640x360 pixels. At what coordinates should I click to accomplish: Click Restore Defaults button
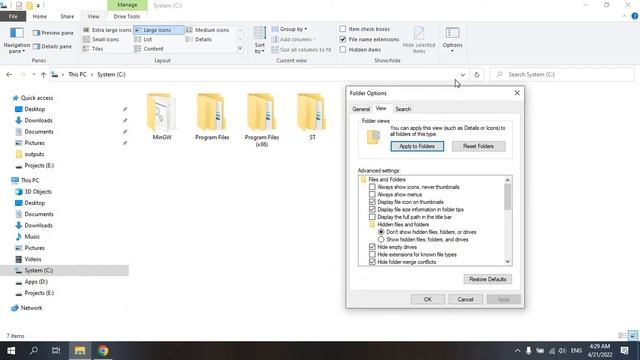click(487, 279)
